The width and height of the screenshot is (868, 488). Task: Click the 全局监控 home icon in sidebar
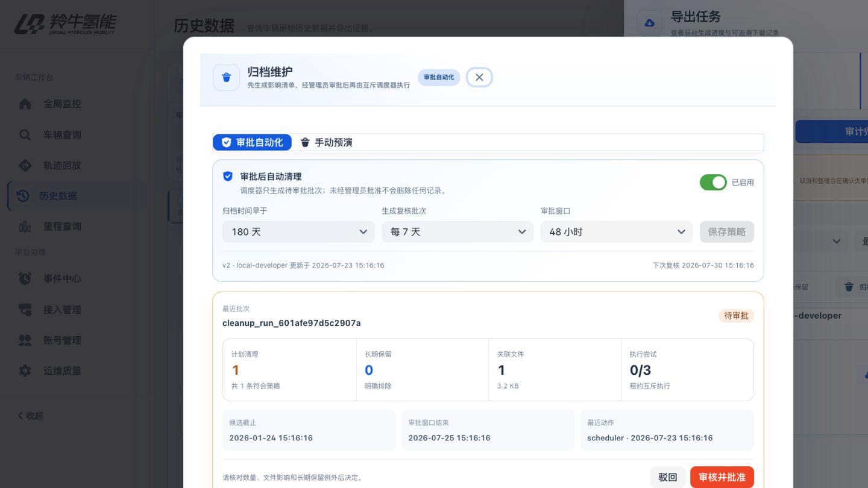point(25,104)
